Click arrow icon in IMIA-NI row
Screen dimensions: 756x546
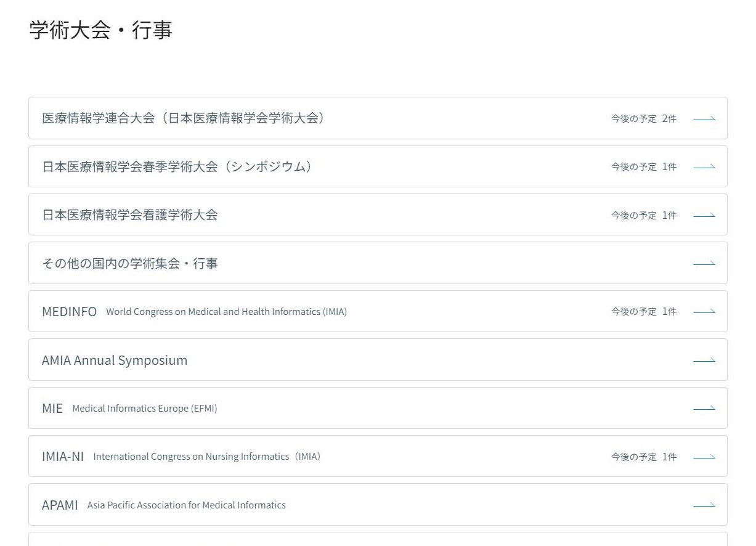tap(704, 457)
